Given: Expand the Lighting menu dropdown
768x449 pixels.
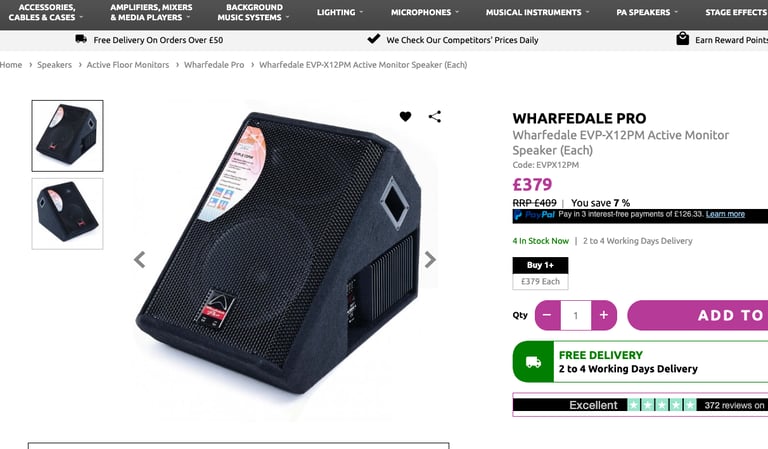Looking at the screenshot, I should coord(340,13).
